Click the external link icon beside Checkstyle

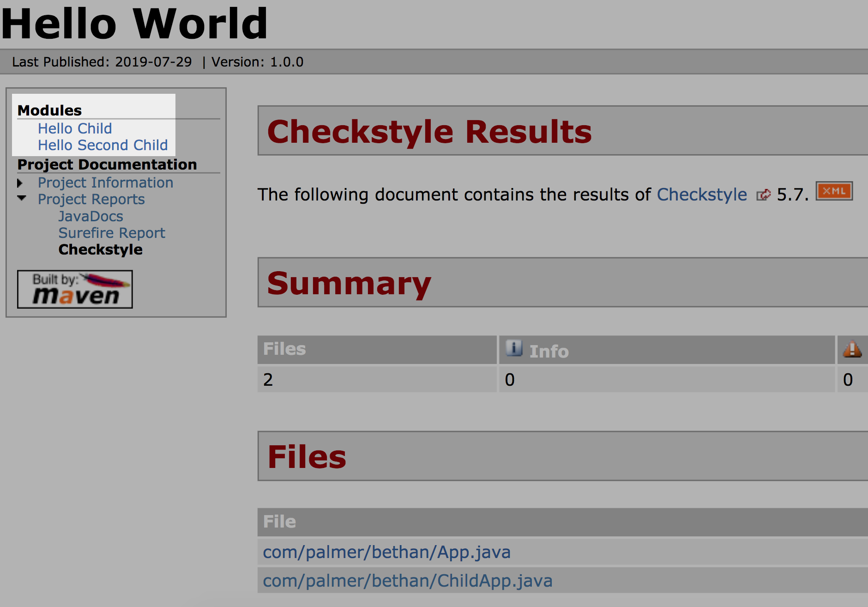pyautogui.click(x=763, y=195)
